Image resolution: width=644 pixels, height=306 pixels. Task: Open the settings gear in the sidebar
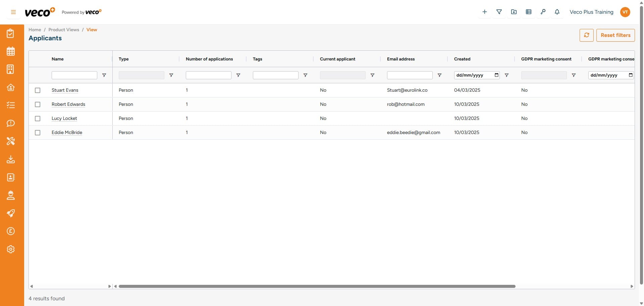point(11,249)
